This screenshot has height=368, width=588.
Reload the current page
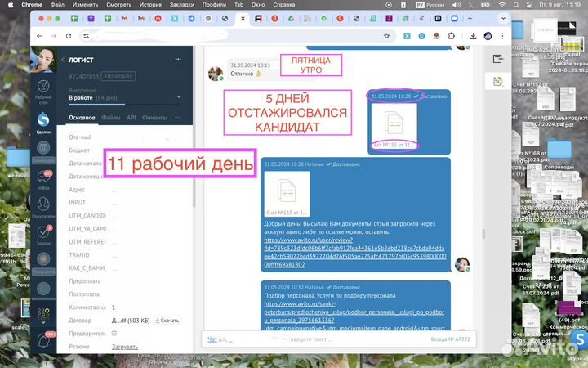click(x=69, y=36)
